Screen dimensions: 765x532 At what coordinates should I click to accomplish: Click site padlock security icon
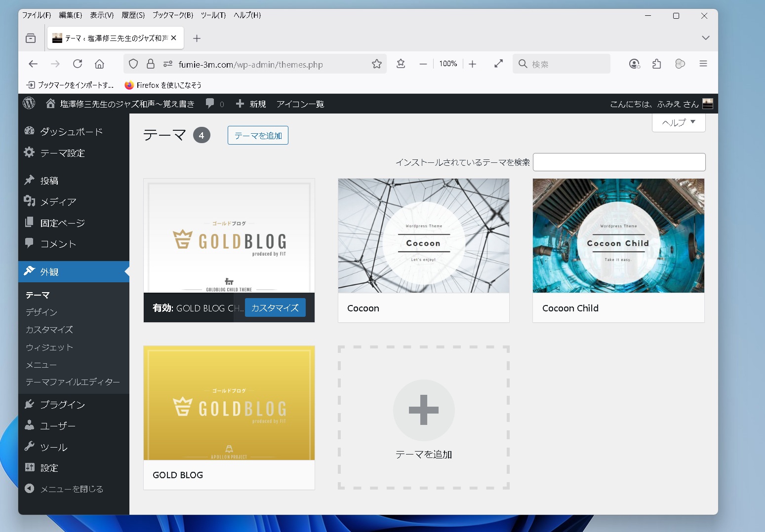click(x=151, y=64)
